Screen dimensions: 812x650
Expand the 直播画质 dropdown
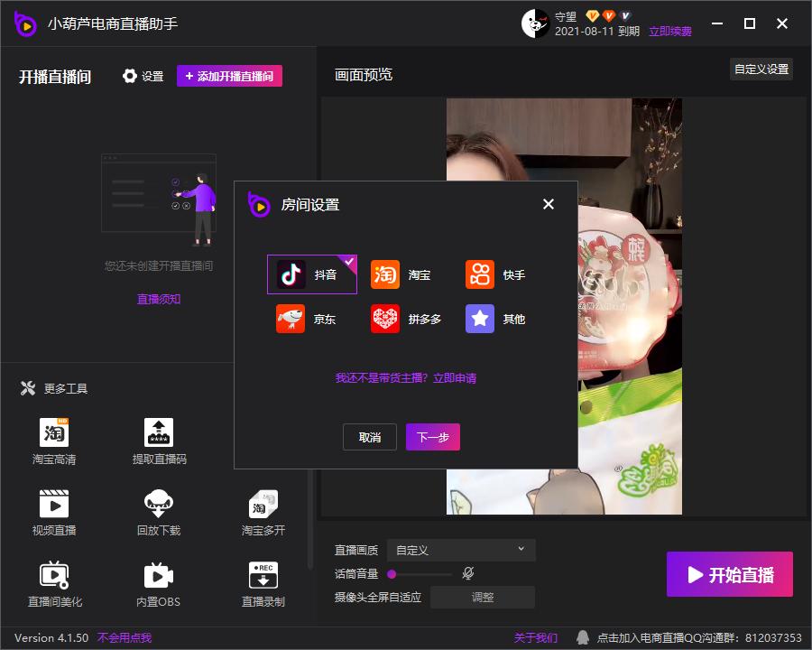461,550
